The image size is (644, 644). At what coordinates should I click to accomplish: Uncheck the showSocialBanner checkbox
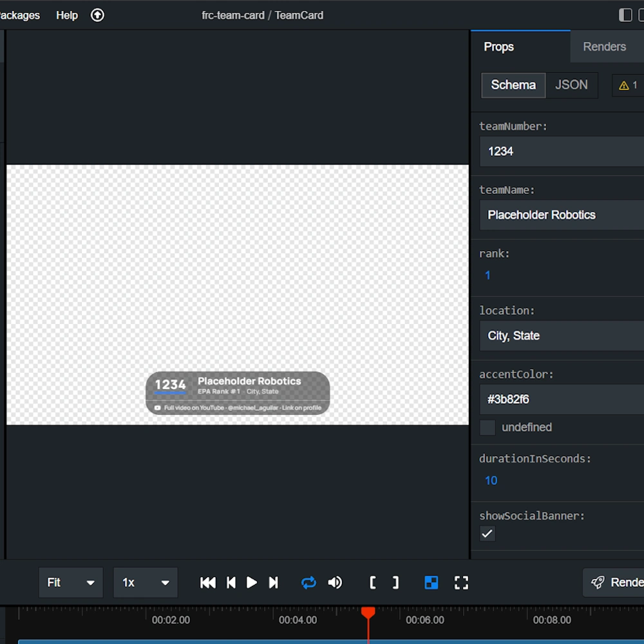point(488,534)
